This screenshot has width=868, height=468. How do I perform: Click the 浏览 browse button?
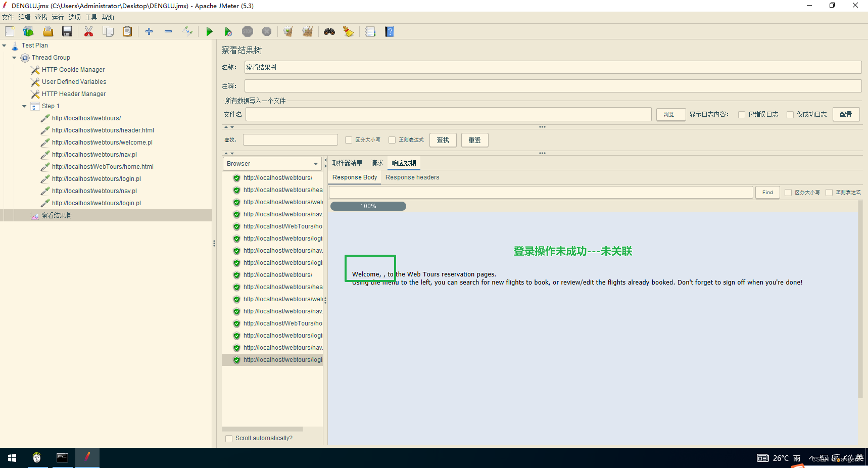point(671,115)
